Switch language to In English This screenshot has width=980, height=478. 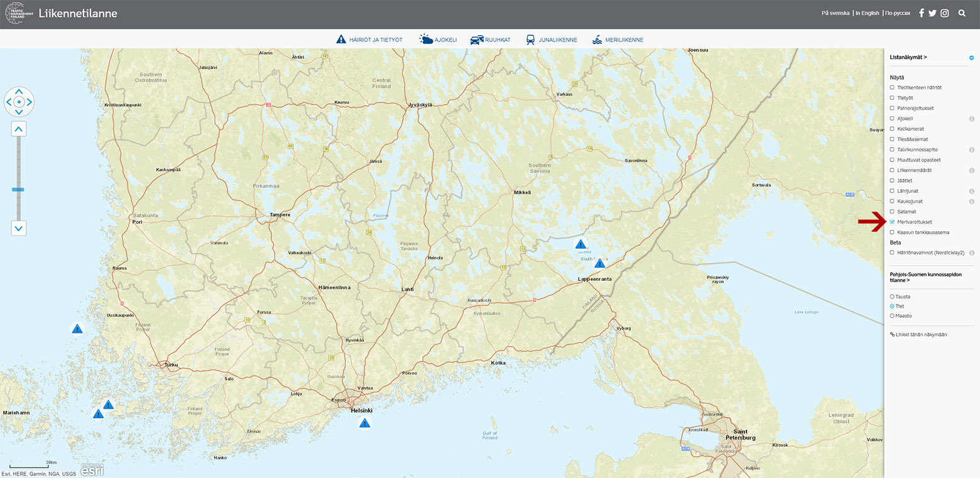tap(867, 13)
